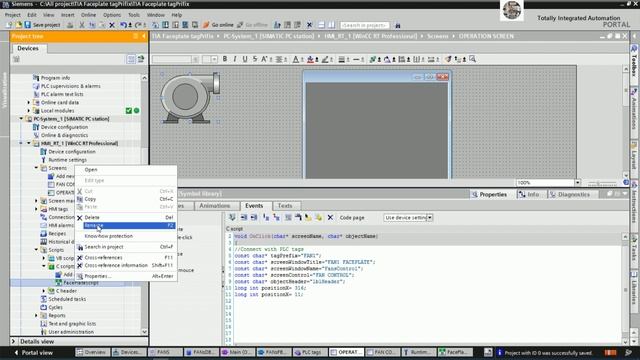The image size is (640, 360).
Task: Open the Help menu
Action: pyautogui.click(x=176, y=15)
